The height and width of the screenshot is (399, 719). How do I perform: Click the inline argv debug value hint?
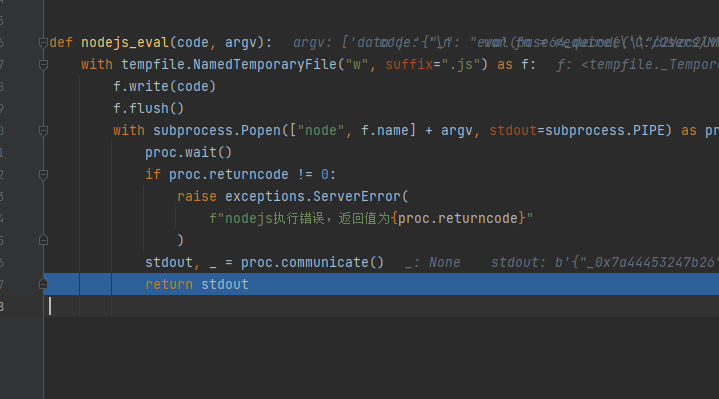(x=506, y=43)
